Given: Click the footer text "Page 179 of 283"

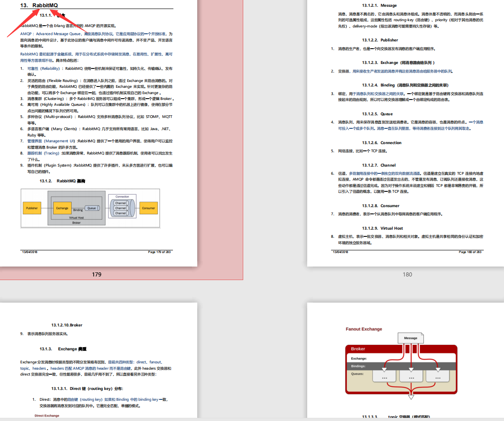Looking at the screenshot, I should click(x=159, y=252).
